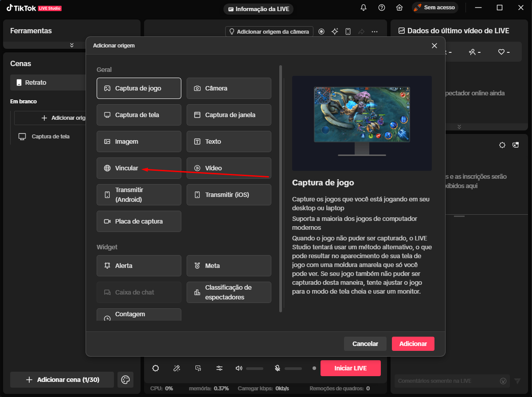532x397 pixels.
Task: Choose the Vídeo source option
Action: 229,168
